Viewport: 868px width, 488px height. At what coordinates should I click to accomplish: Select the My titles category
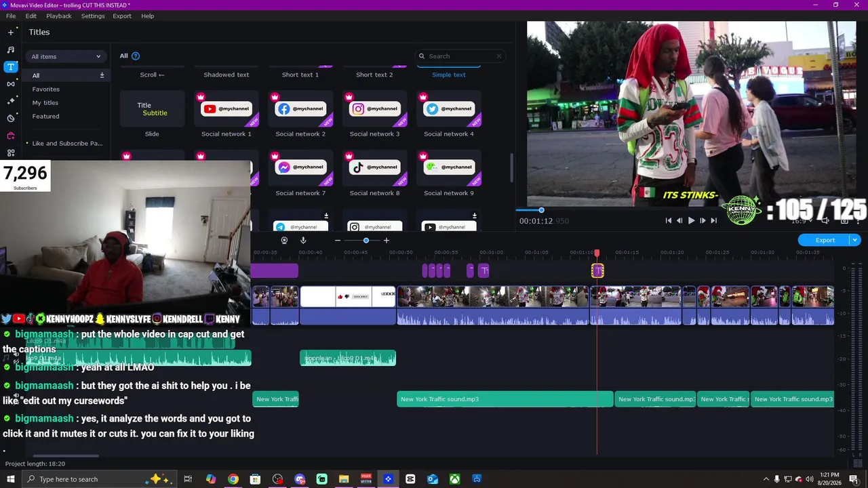click(45, 102)
